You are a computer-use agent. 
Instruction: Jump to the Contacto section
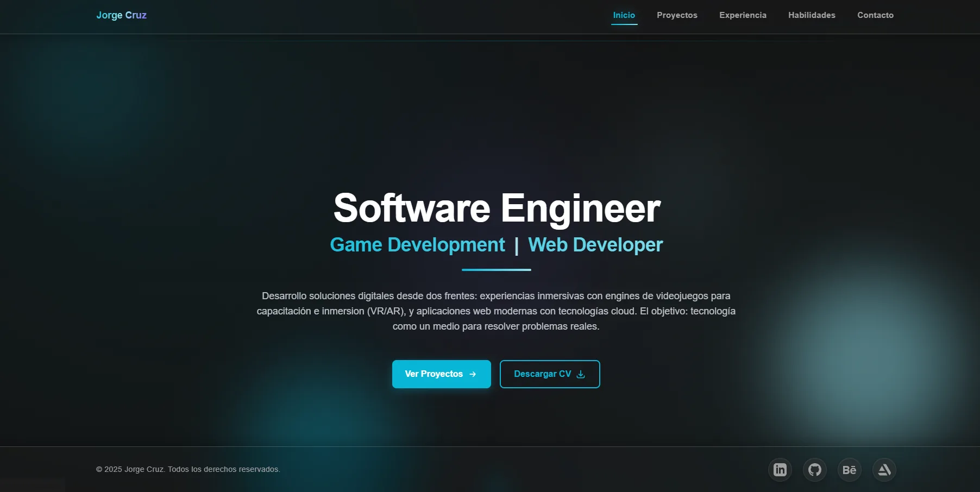click(x=875, y=15)
